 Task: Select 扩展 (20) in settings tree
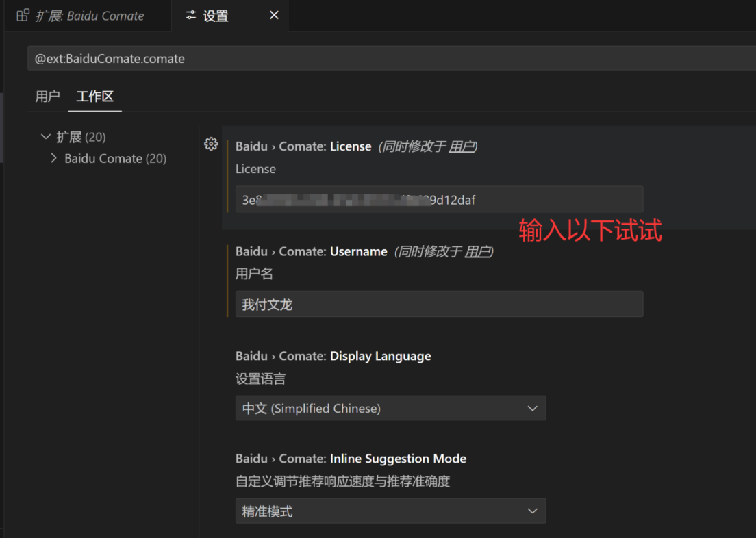click(81, 137)
